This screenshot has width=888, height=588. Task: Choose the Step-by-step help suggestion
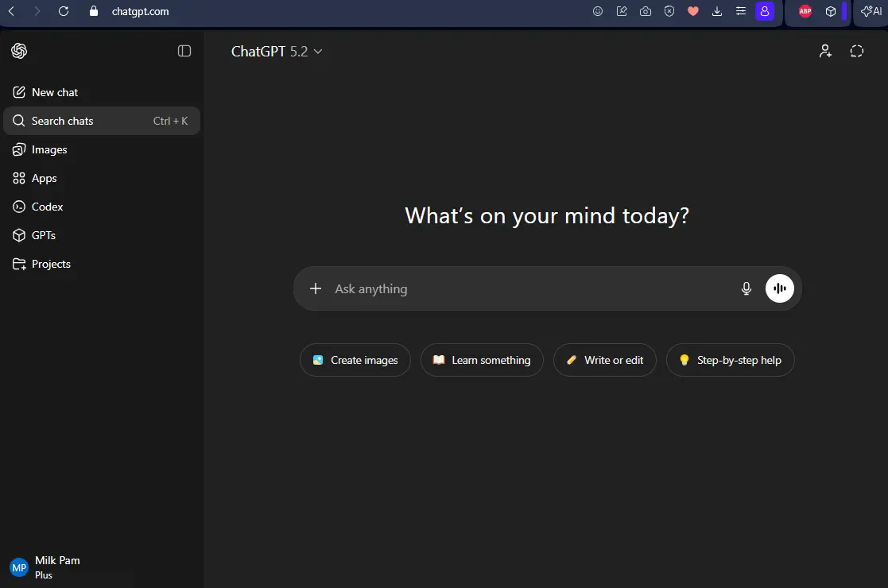(730, 360)
